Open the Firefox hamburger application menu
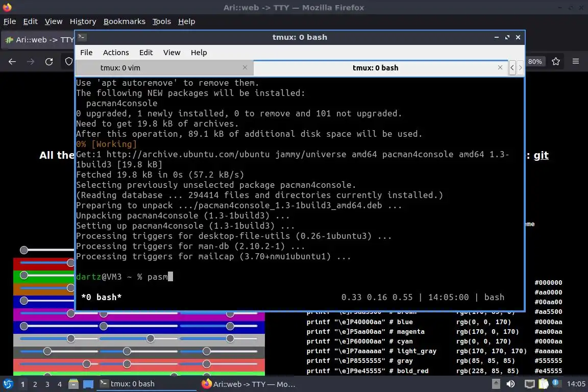This screenshot has height=392, width=588. click(x=576, y=62)
